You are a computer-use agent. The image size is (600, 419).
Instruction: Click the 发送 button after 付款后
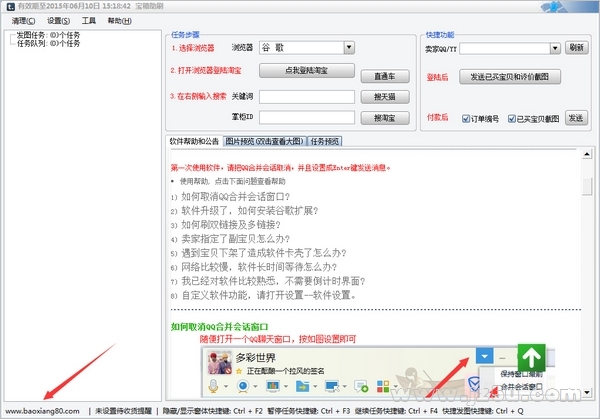576,118
